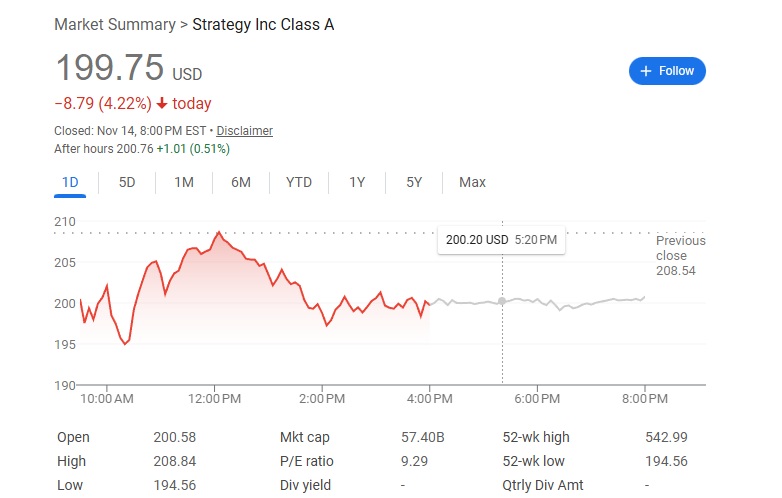Image resolution: width=782 pixels, height=498 pixels.
Task: Click the chart marker dot at 5:20 PM
Action: (x=502, y=300)
